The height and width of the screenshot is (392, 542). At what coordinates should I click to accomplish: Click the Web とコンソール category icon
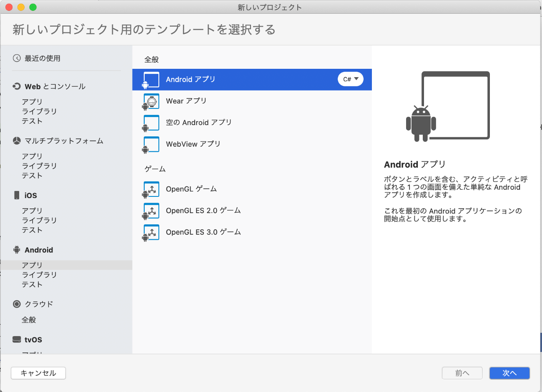(17, 86)
